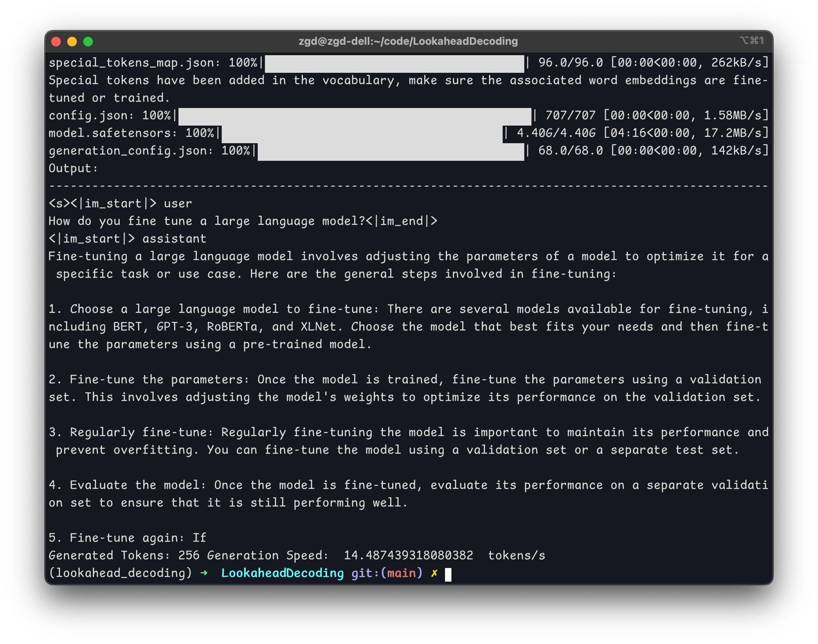Viewport: 818px width, 644px height.
Task: Click 'prevent overfitting' text
Action: tap(124, 450)
